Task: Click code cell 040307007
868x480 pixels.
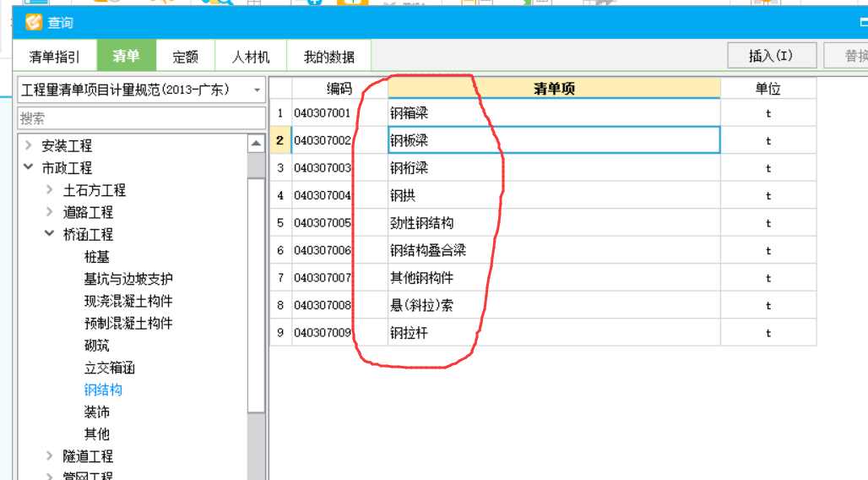Action: point(340,278)
